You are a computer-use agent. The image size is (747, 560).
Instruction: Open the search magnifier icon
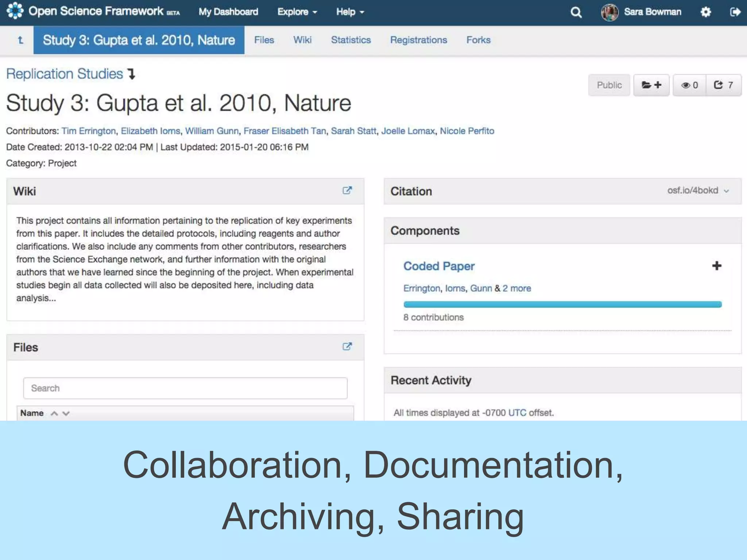[x=576, y=12]
